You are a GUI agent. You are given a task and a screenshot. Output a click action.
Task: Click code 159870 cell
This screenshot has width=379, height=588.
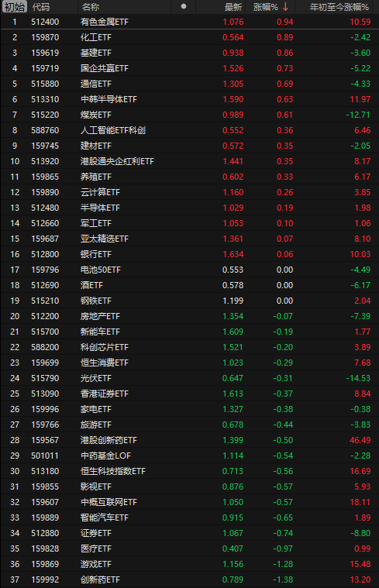pyautogui.click(x=45, y=37)
